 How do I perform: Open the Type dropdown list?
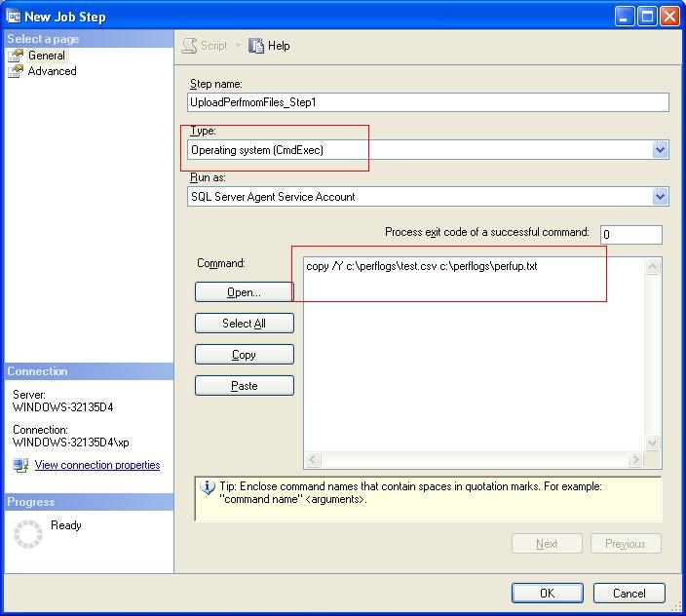[660, 150]
